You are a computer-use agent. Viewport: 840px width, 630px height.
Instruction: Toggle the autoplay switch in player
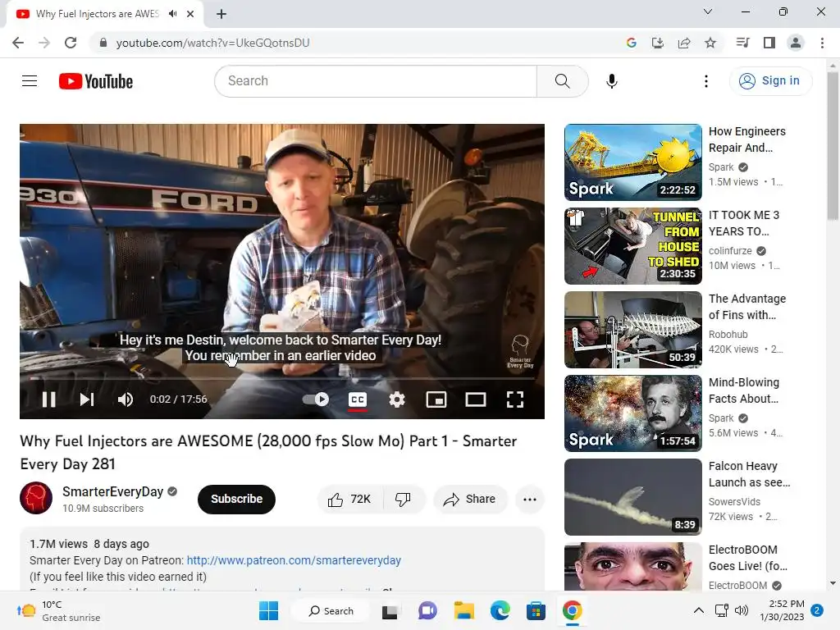[316, 399]
